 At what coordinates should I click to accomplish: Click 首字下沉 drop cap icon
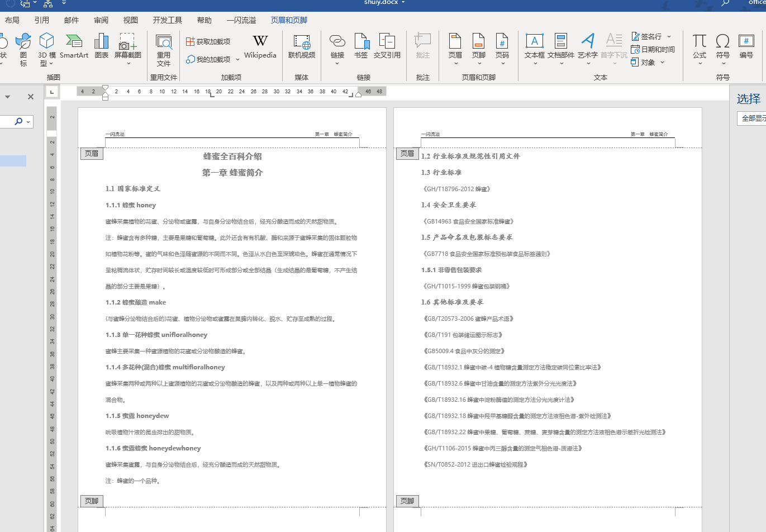(x=614, y=40)
